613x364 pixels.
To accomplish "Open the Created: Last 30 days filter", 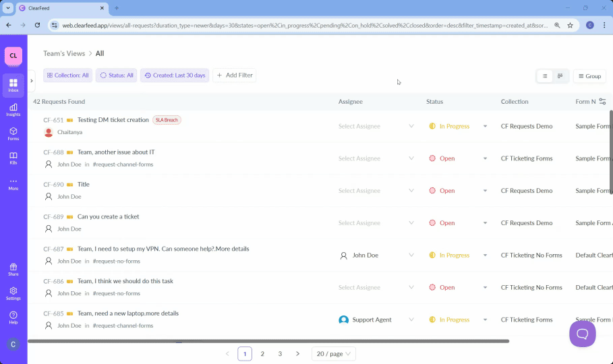I will 175,75.
